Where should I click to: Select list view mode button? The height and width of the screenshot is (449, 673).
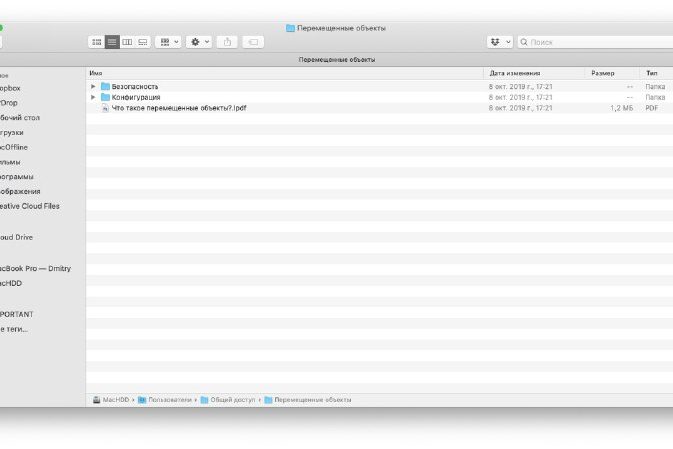(x=112, y=42)
